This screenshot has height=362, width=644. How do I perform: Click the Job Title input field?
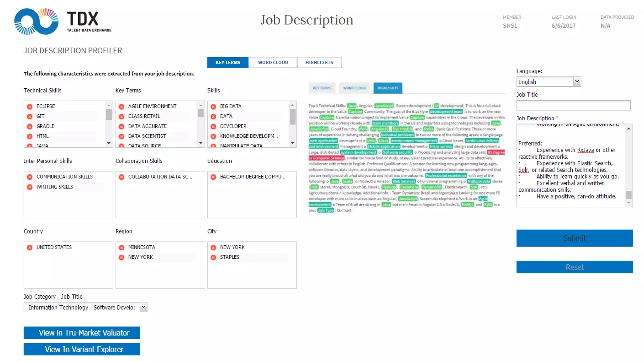(x=573, y=105)
